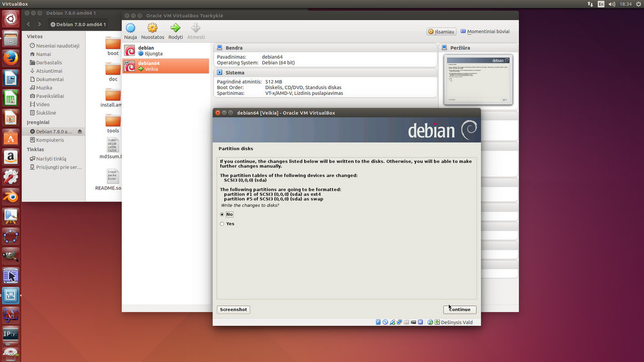644x362 pixels.
Task: Launch Firefox from the Ubuntu dock
Action: pyautogui.click(x=10, y=59)
